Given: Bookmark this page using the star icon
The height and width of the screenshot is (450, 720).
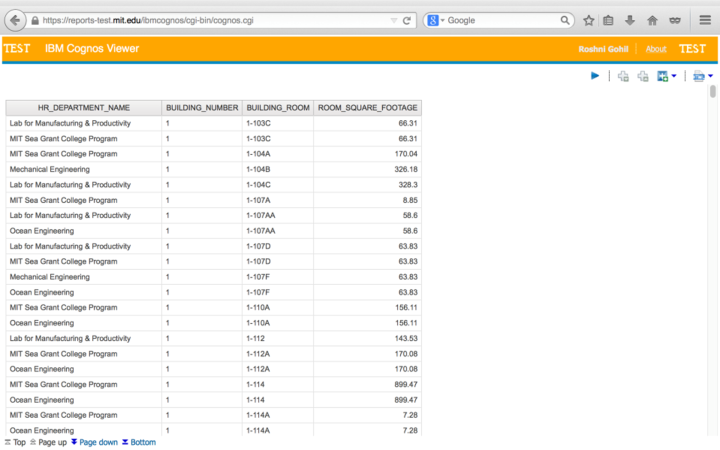Looking at the screenshot, I should click(x=589, y=20).
